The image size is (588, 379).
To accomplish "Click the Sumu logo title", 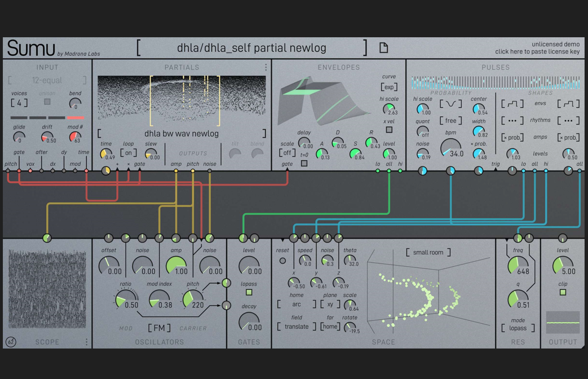I will pos(31,48).
